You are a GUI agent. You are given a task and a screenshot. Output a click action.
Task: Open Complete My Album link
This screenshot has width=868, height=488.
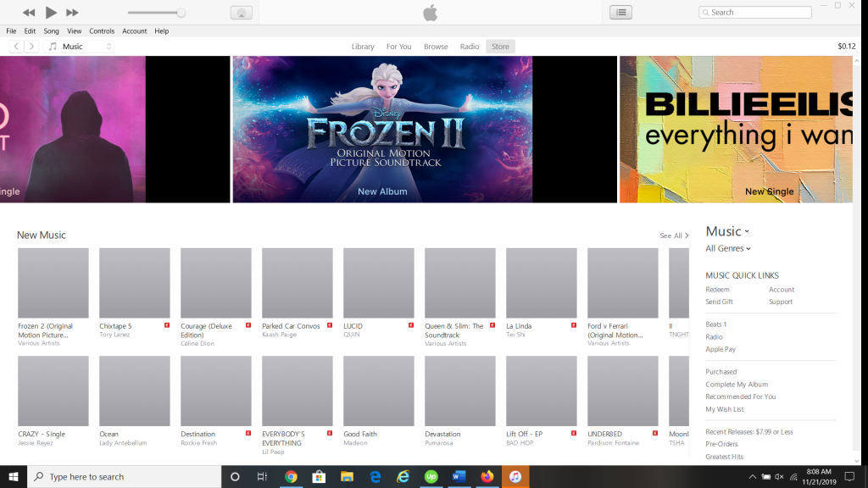pos(737,385)
